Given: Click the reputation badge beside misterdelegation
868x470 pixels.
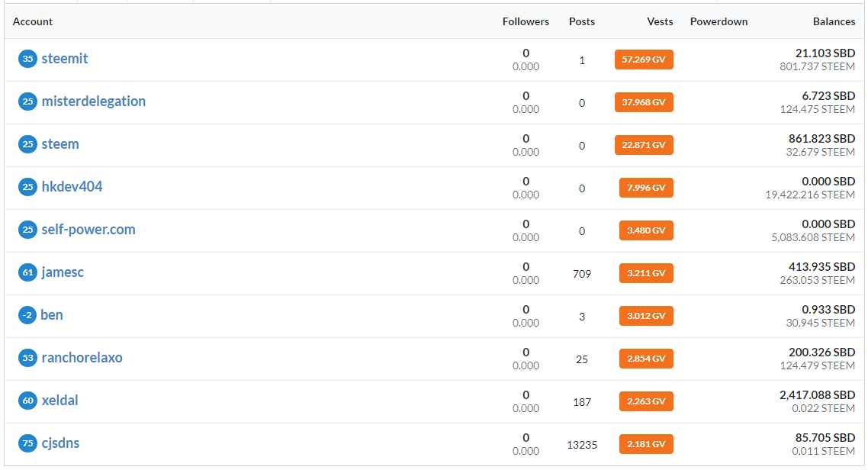Looking at the screenshot, I should (x=28, y=101).
